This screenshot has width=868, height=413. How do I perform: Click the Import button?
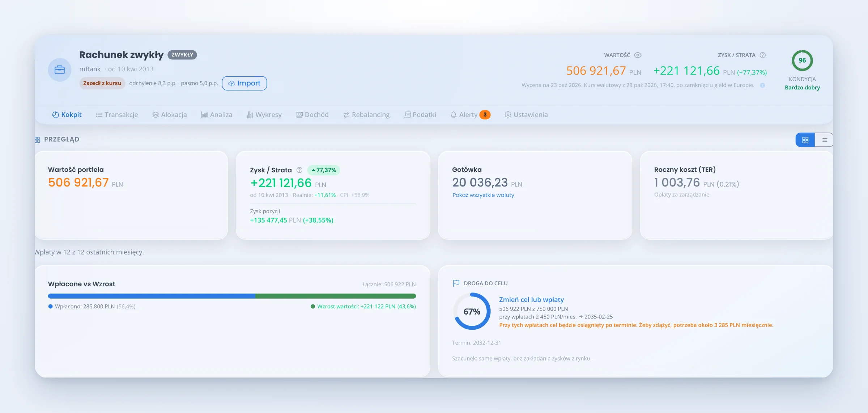click(x=244, y=83)
